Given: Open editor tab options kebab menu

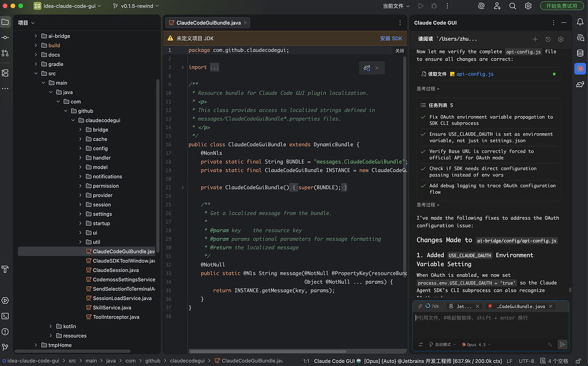Looking at the screenshot, I should click(400, 23).
